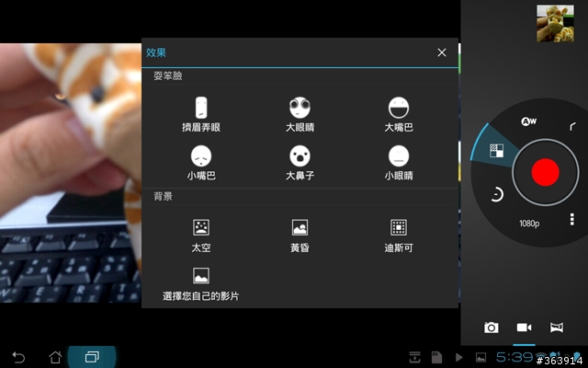Tap the Android back button

(x=18, y=357)
